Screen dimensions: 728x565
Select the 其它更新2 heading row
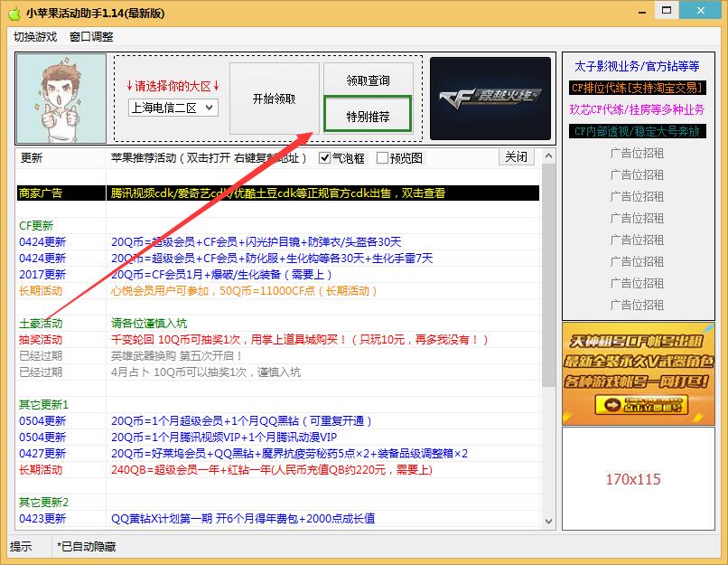278,503
